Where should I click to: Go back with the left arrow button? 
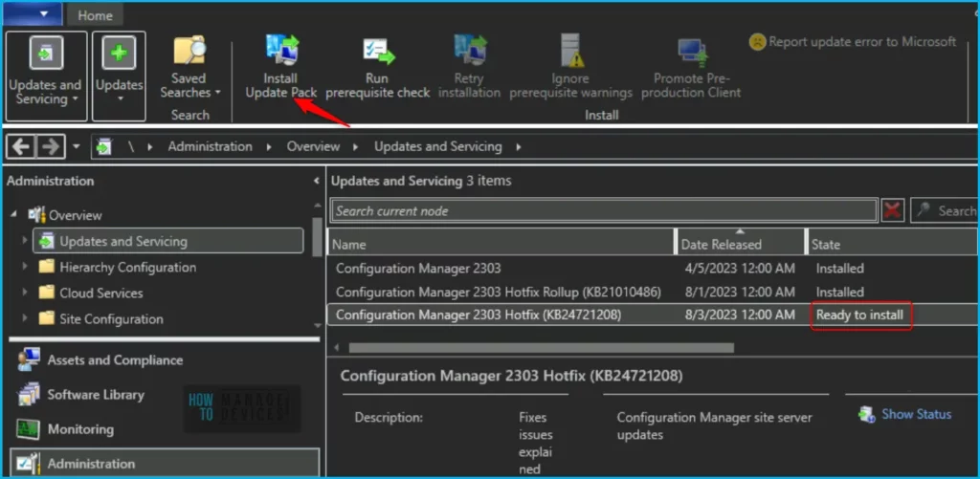[21, 147]
